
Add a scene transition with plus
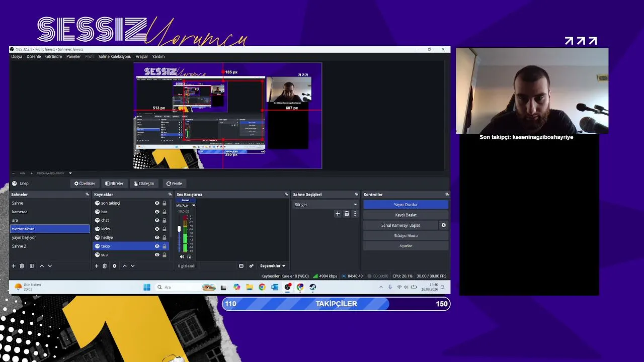(x=338, y=214)
